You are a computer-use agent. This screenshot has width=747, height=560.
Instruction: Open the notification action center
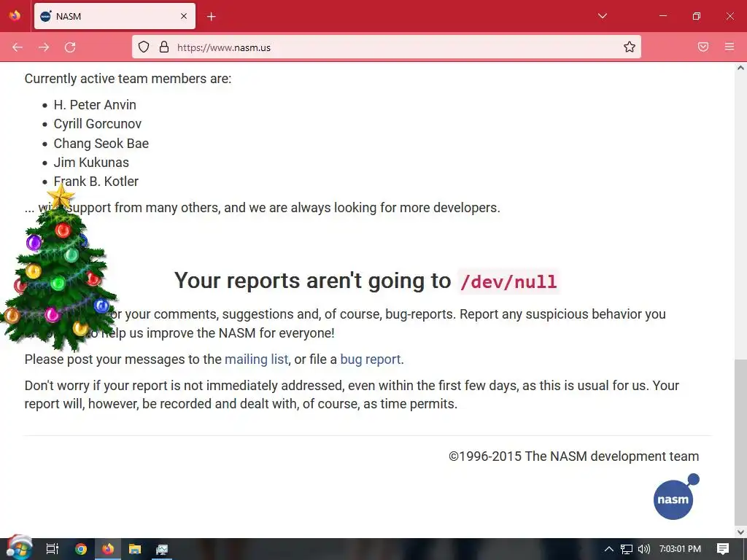click(723, 549)
